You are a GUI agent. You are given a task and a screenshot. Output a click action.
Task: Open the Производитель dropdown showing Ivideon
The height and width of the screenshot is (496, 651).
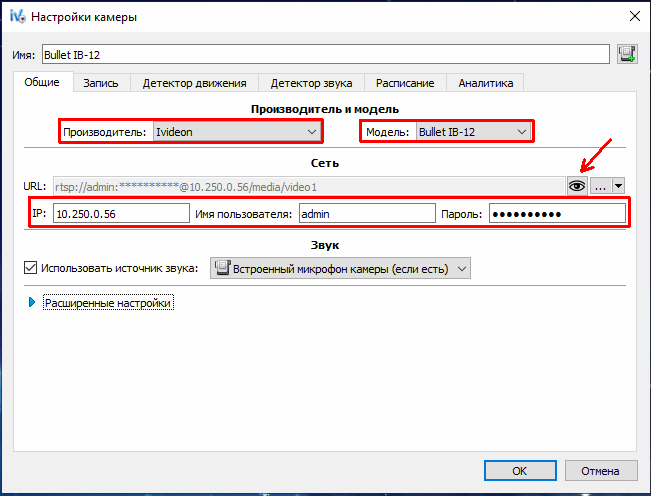coord(237,132)
